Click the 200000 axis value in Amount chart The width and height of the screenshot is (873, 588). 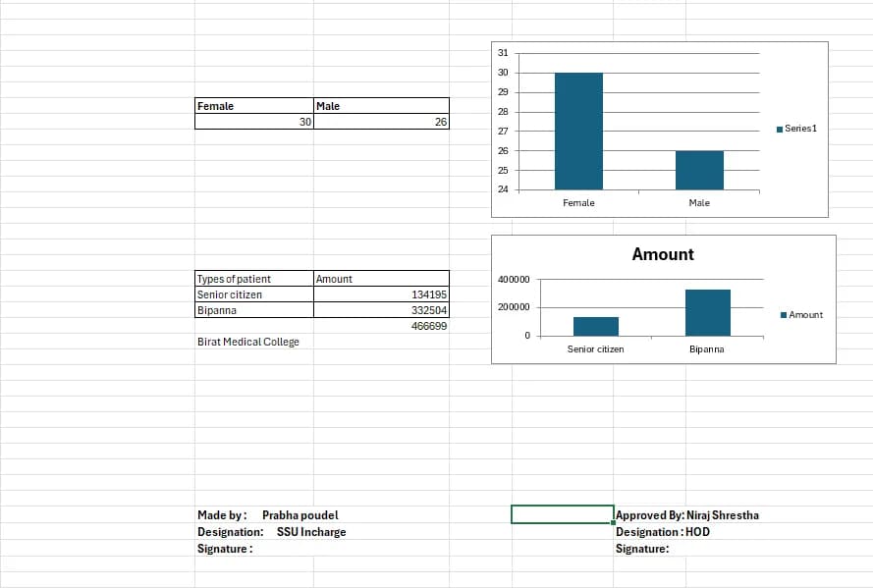[x=514, y=307]
